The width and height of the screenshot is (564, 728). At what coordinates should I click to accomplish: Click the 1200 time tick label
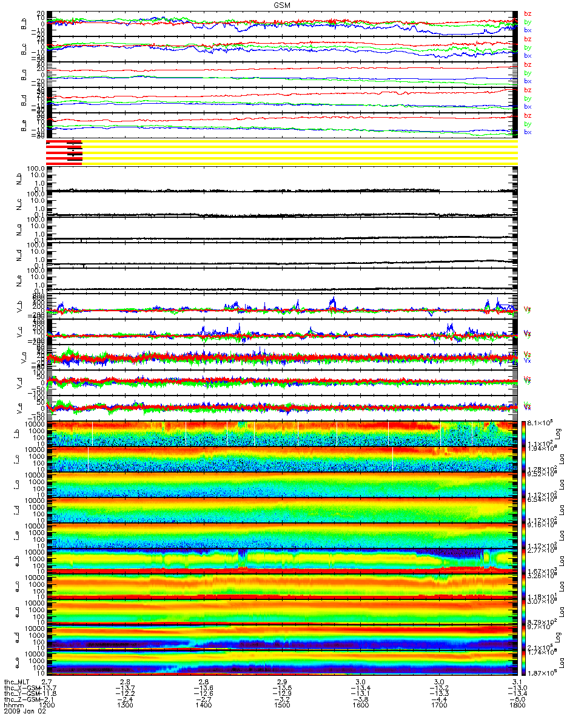pos(46,704)
